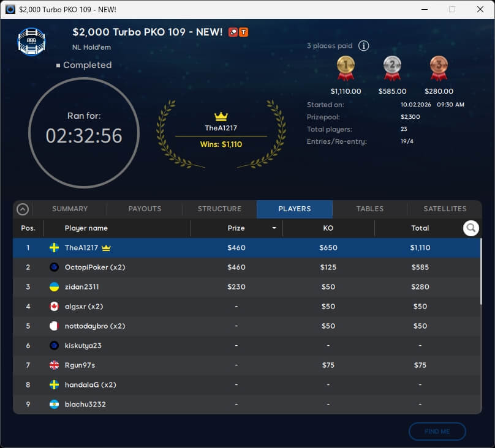This screenshot has width=495, height=448.
Task: Click the search magnifier icon in players table
Action: click(x=470, y=228)
